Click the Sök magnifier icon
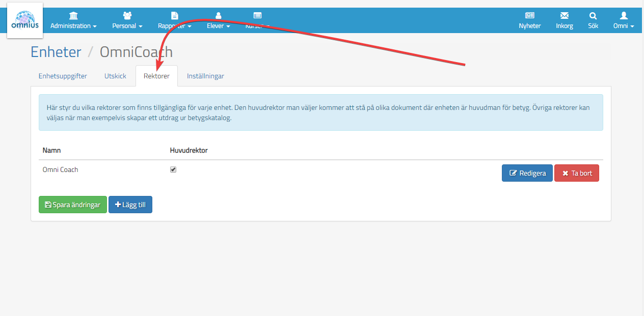Screen dimensions: 644x316 pos(593,16)
